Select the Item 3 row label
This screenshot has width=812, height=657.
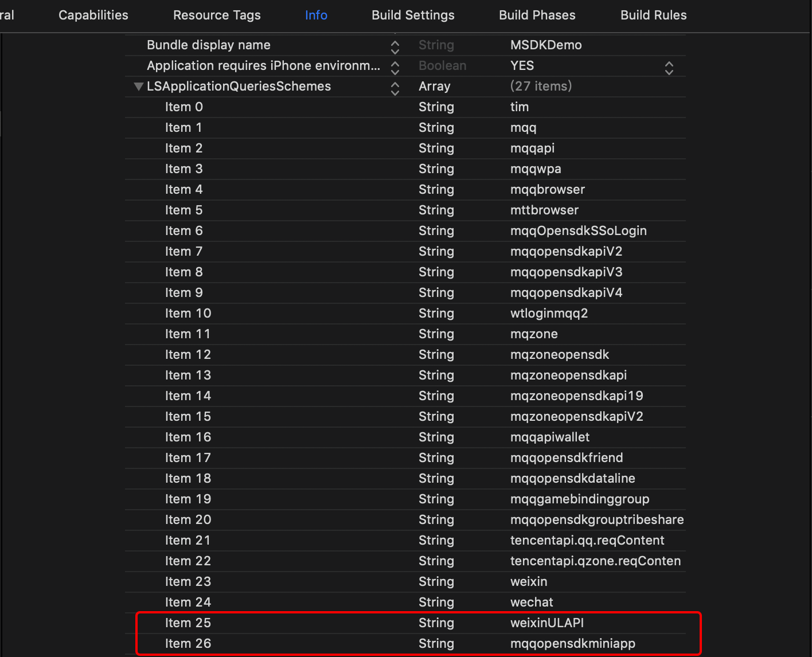184,169
